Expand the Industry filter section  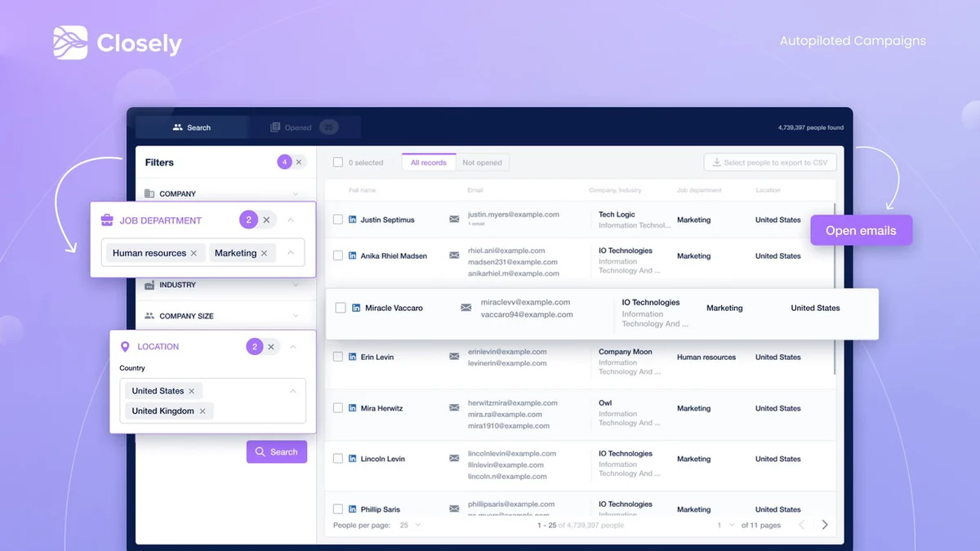coord(296,285)
